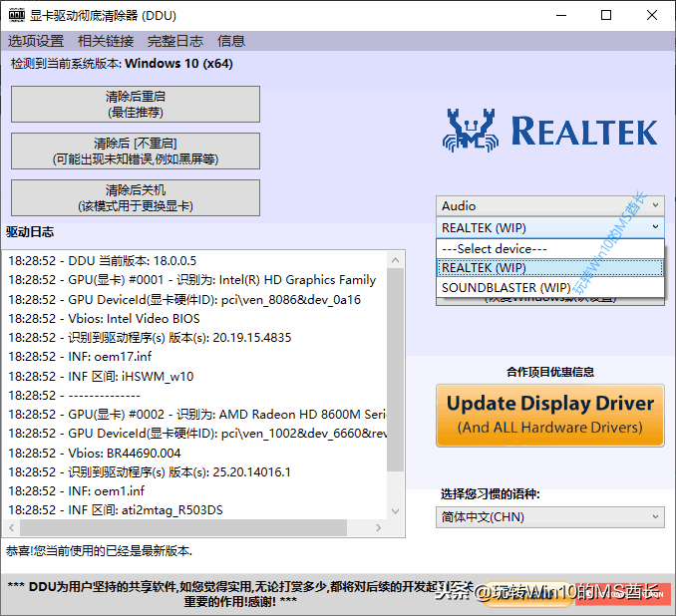The width and height of the screenshot is (676, 616).
Task: Click the 驱动日志 heading
Action: (x=30, y=232)
